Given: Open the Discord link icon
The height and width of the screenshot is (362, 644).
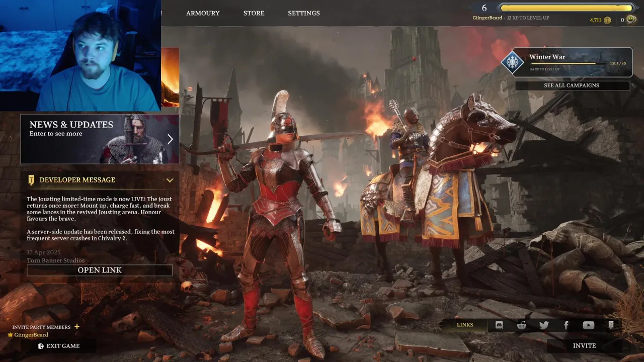Looking at the screenshot, I should tap(499, 325).
